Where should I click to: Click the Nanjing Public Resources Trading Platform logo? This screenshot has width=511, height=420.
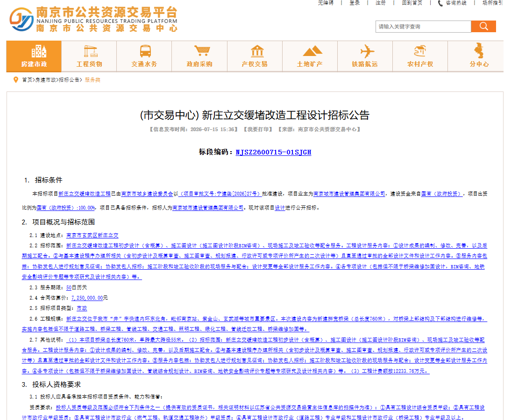[93, 20]
